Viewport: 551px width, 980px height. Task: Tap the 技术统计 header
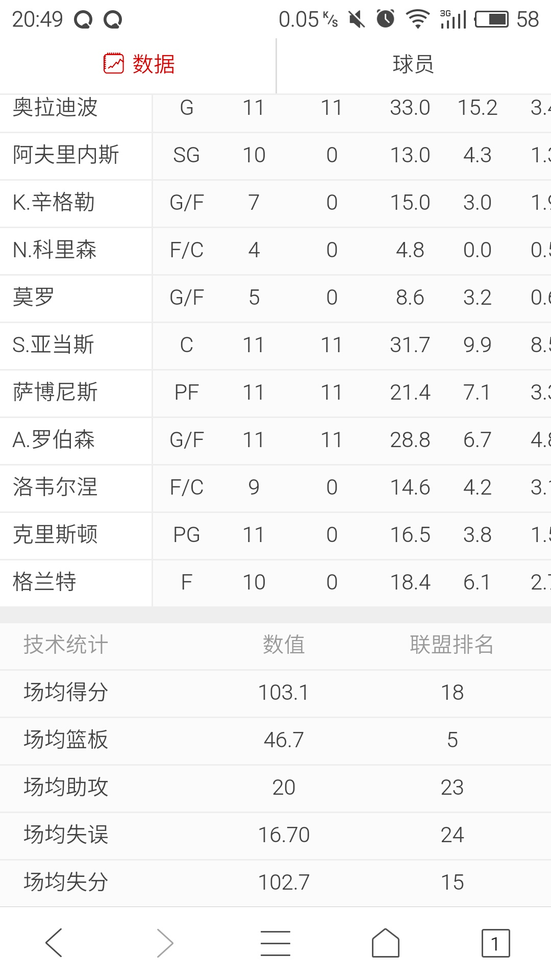(66, 645)
